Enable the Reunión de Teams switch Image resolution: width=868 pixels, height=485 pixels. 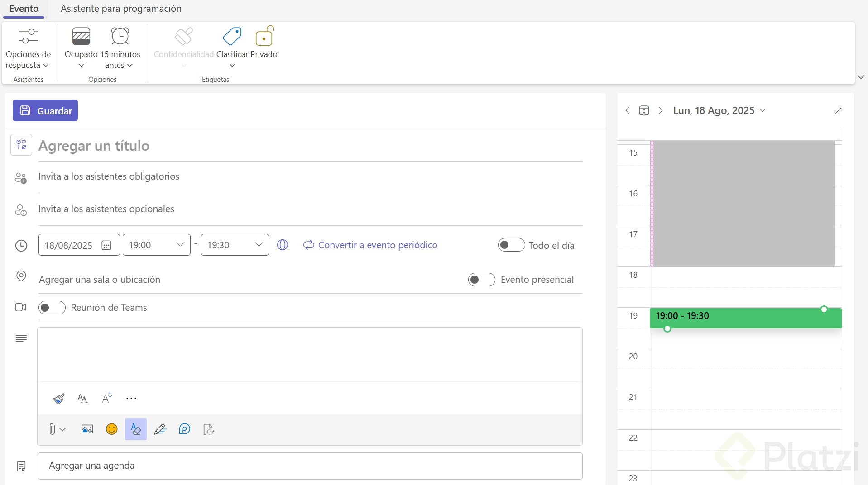point(52,308)
